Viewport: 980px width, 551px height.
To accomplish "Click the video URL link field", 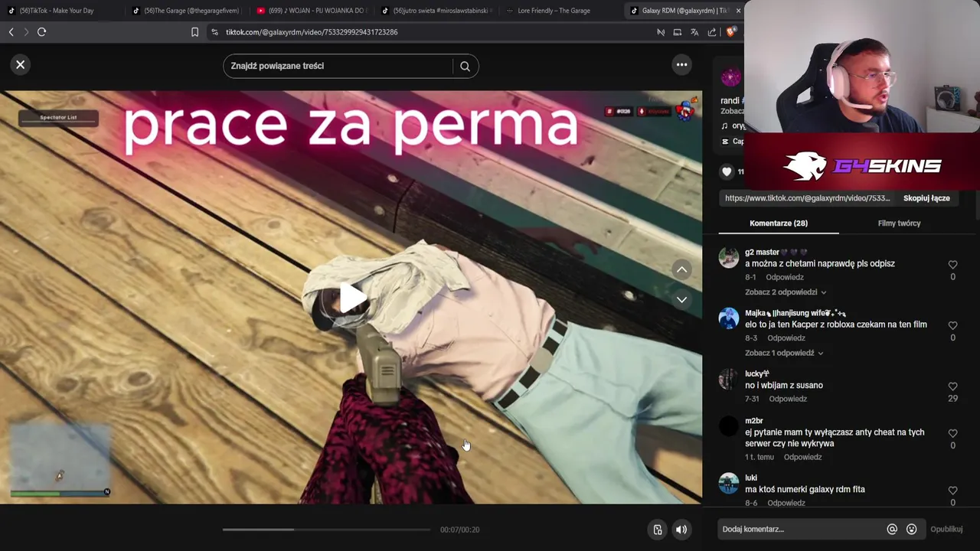I will coord(808,198).
